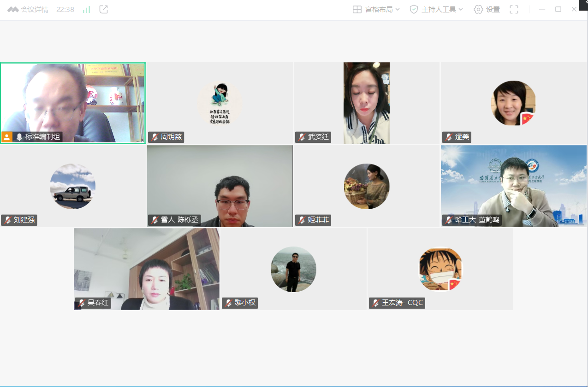Expand the 主持人工具 host tools menu
588x387 pixels.
coord(436,10)
